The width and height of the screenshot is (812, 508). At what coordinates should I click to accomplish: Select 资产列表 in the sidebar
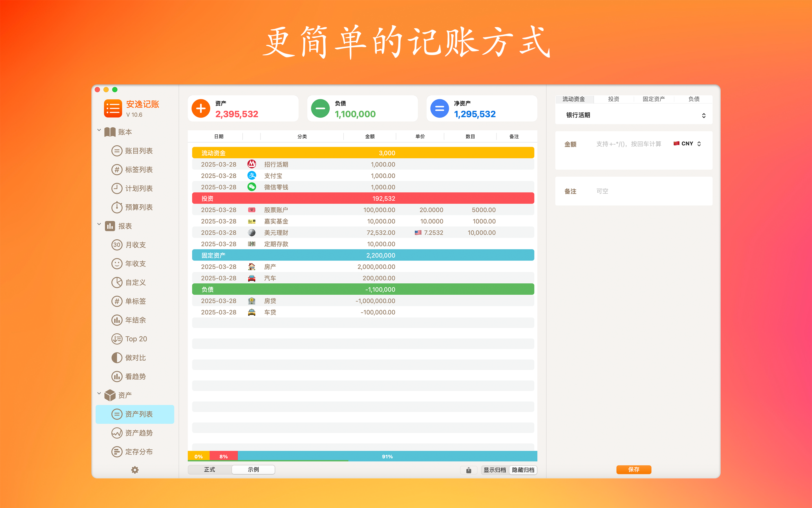tap(135, 414)
